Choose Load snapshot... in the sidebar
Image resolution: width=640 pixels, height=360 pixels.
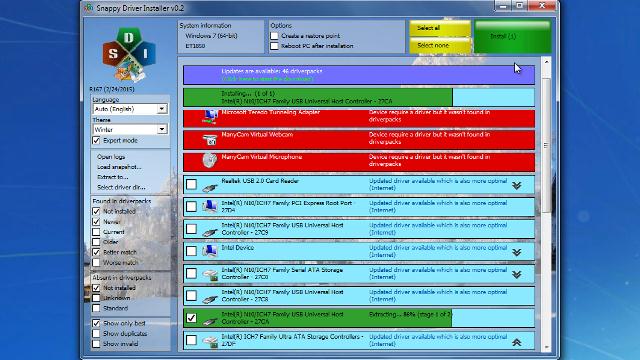[119, 167]
